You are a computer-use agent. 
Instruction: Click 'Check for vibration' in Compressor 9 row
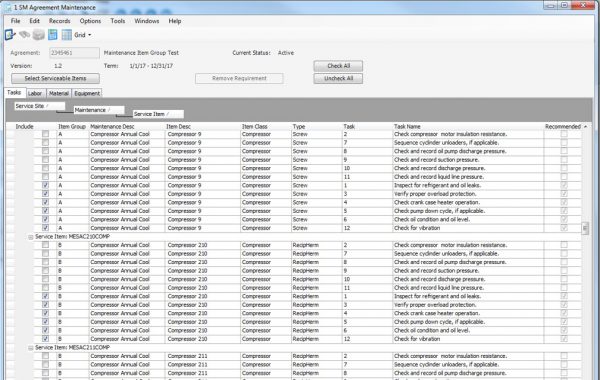417,228
